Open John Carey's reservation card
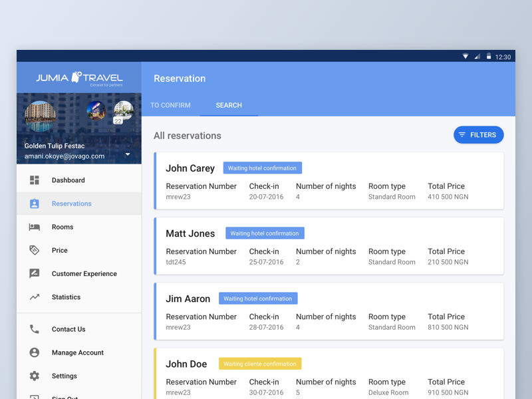 329,181
